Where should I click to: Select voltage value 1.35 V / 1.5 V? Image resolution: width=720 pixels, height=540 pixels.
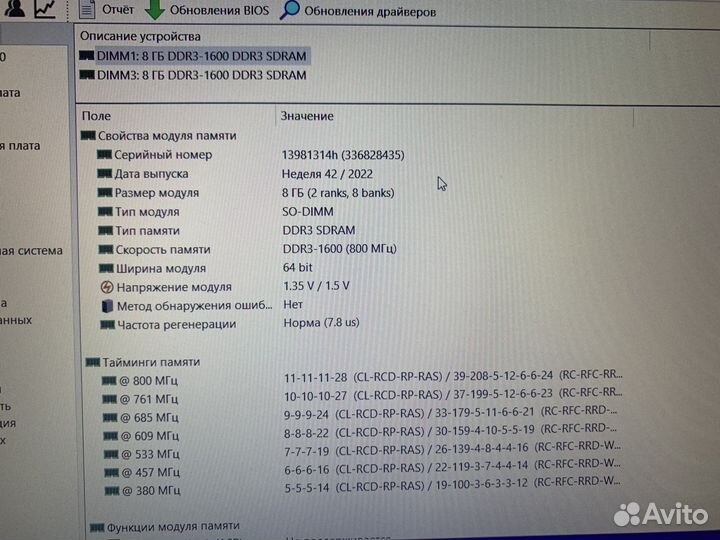(316, 286)
